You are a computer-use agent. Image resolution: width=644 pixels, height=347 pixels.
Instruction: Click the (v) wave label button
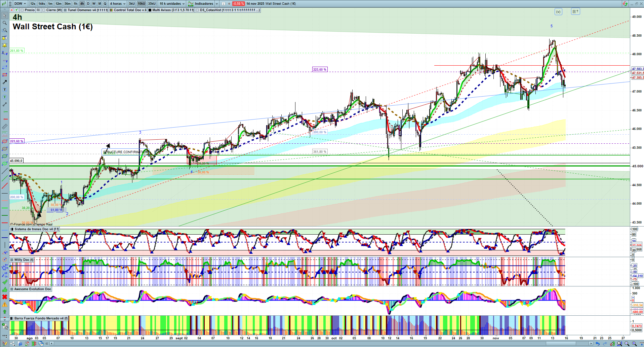[x=558, y=11]
